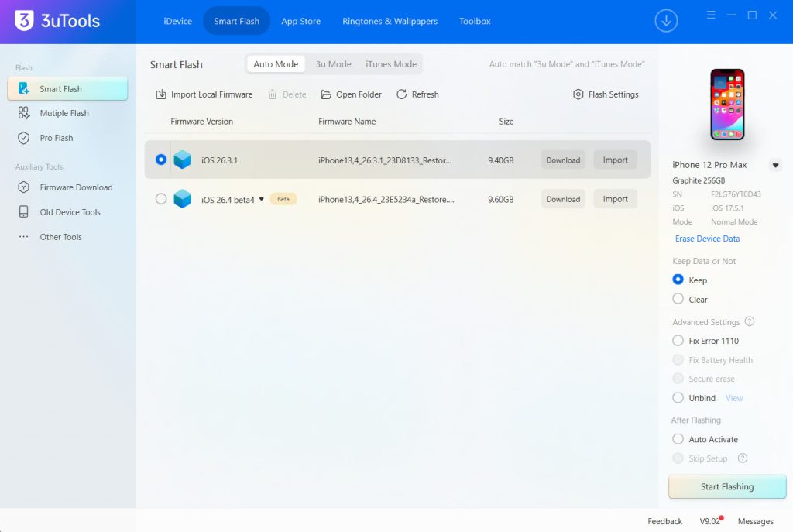Open the hamburger menu icon in title bar

(711, 15)
